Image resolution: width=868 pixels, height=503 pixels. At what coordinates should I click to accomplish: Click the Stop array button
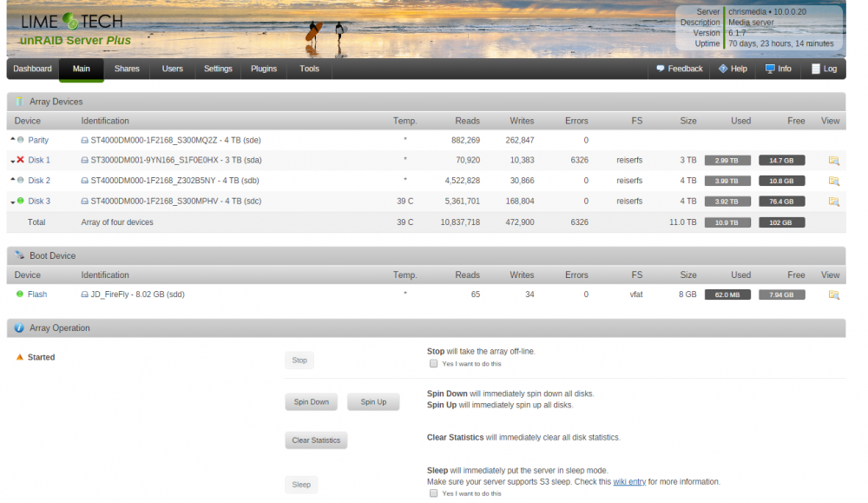tap(299, 360)
